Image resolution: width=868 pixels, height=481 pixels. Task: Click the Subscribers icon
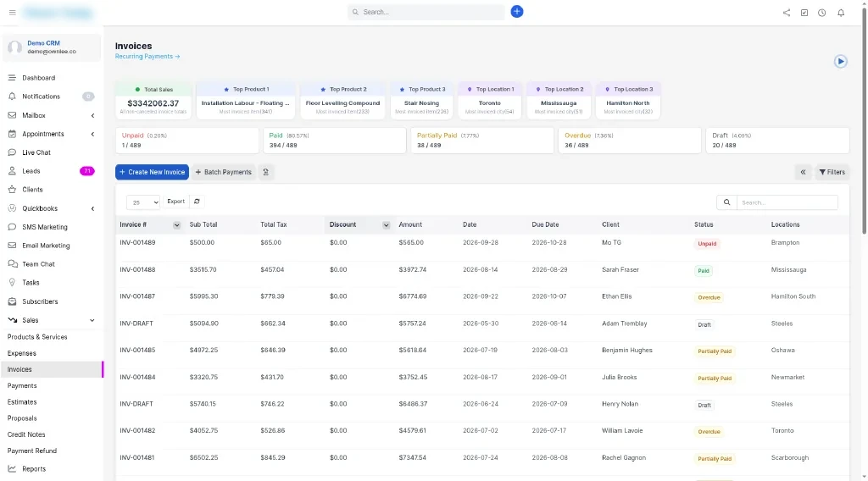click(x=12, y=301)
